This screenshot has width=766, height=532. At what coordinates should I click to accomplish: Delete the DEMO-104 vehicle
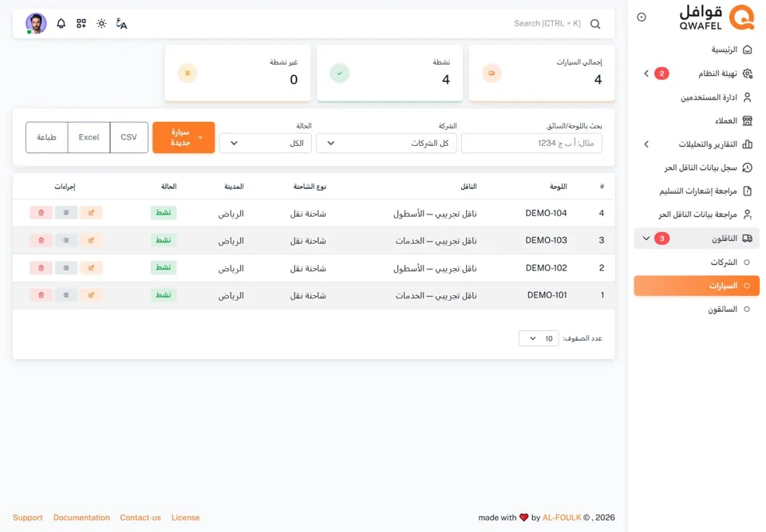pyautogui.click(x=41, y=212)
